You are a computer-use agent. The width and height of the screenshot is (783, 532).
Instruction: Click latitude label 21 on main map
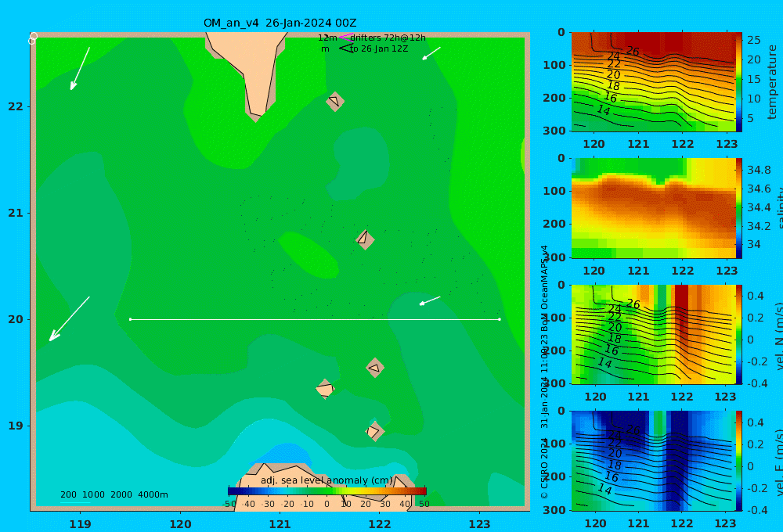coord(16,213)
